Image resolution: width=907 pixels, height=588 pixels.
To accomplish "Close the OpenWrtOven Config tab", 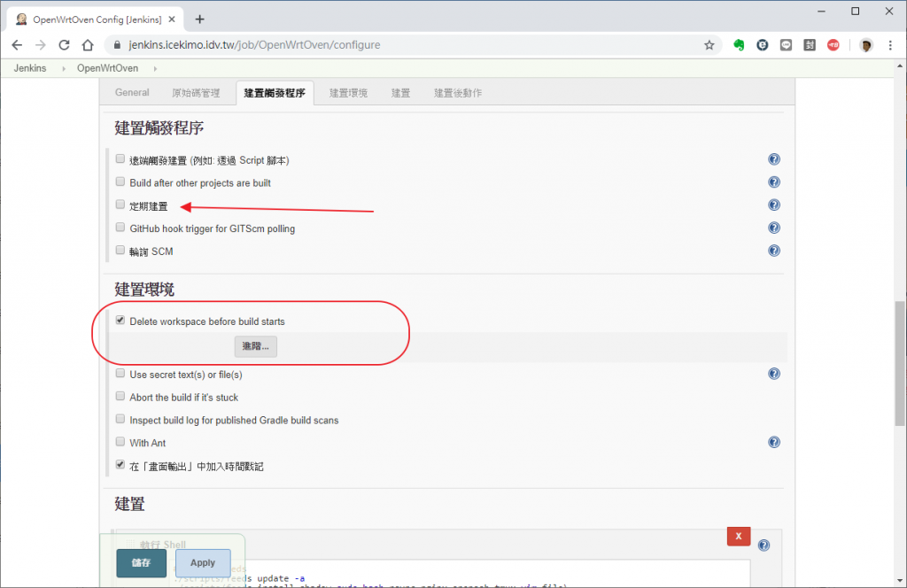I will [172, 19].
